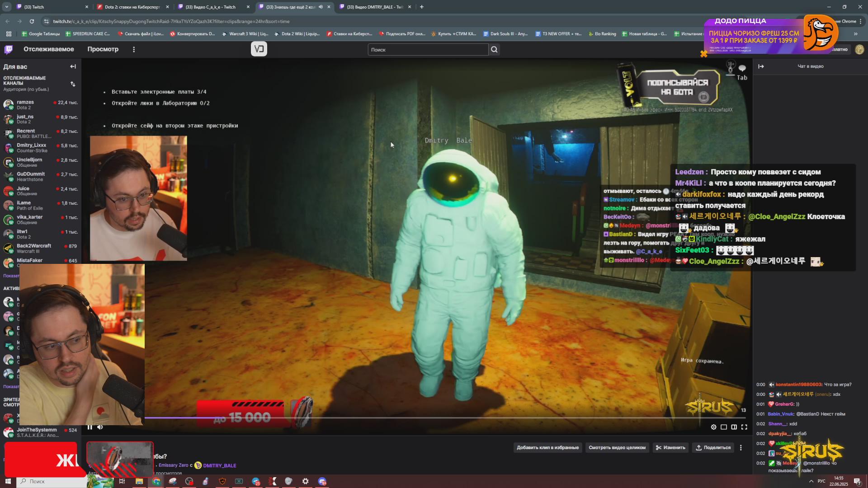Open JoinTheSystemm channel in the sidebar
The image size is (868, 488).
[x=41, y=432]
